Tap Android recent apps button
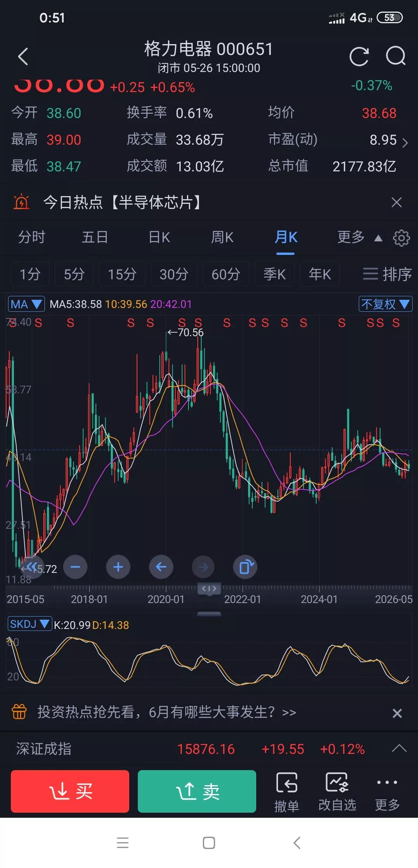This screenshot has width=418, height=868. 123,842
